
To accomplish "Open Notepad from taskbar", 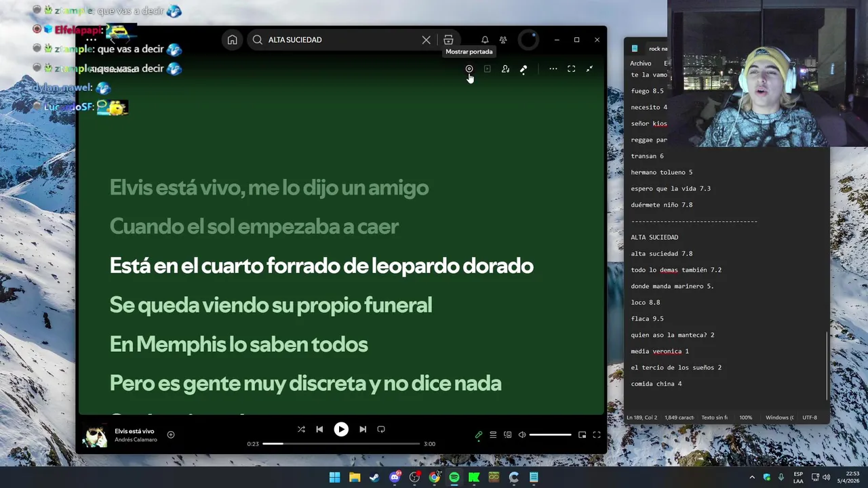I will coord(534,477).
